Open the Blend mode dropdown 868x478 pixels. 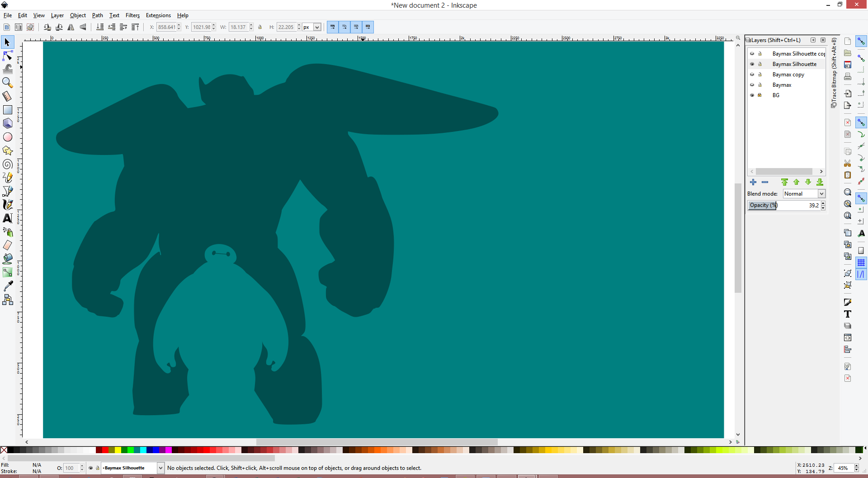(x=804, y=194)
